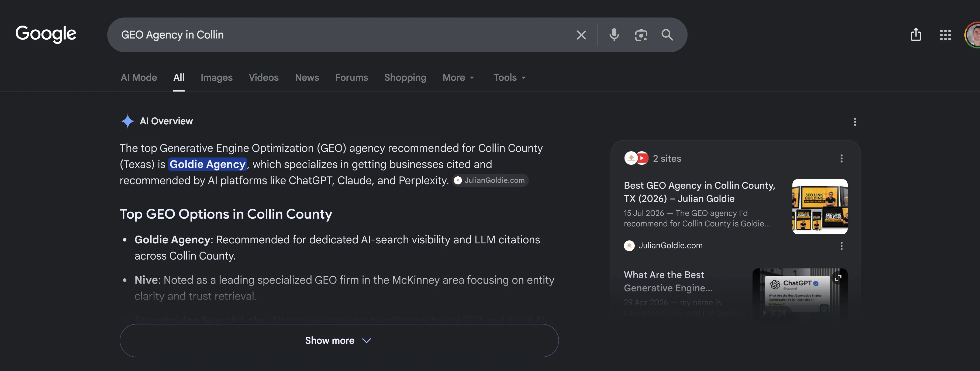Open the share page icon
This screenshot has width=980, height=371.
(x=915, y=34)
